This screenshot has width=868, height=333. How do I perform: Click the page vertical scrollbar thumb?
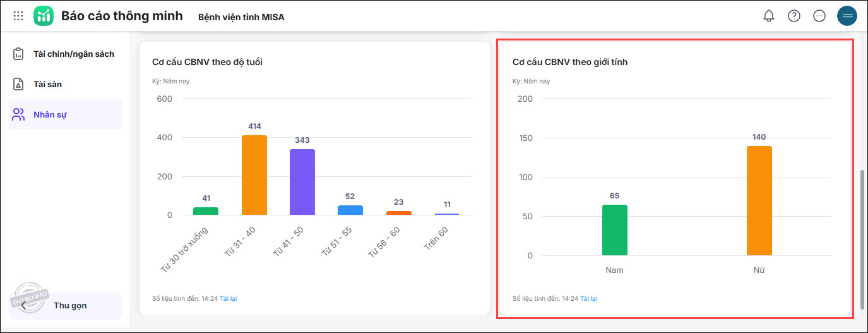coord(863,239)
